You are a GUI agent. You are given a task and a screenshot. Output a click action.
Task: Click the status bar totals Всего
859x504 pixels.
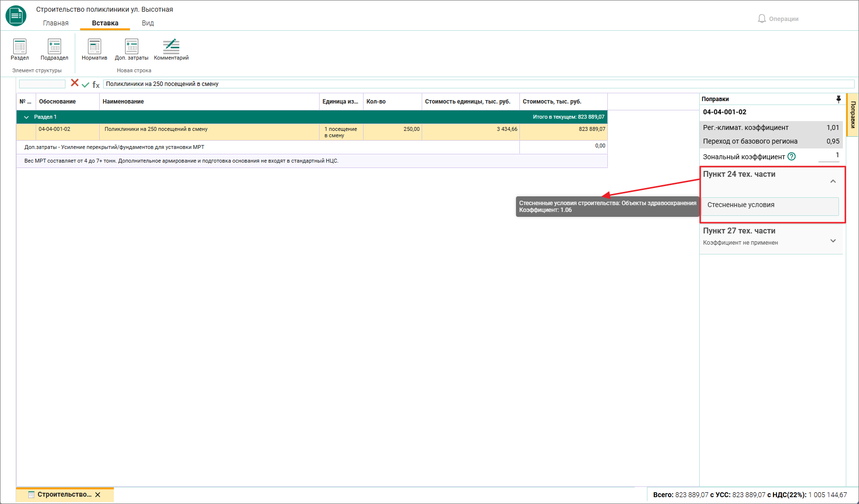tap(750, 495)
